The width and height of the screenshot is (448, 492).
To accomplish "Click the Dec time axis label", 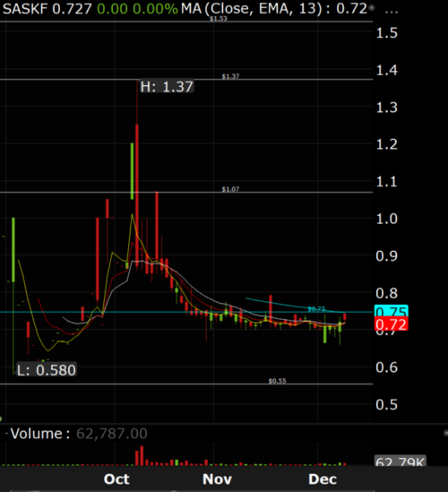I will (x=323, y=479).
